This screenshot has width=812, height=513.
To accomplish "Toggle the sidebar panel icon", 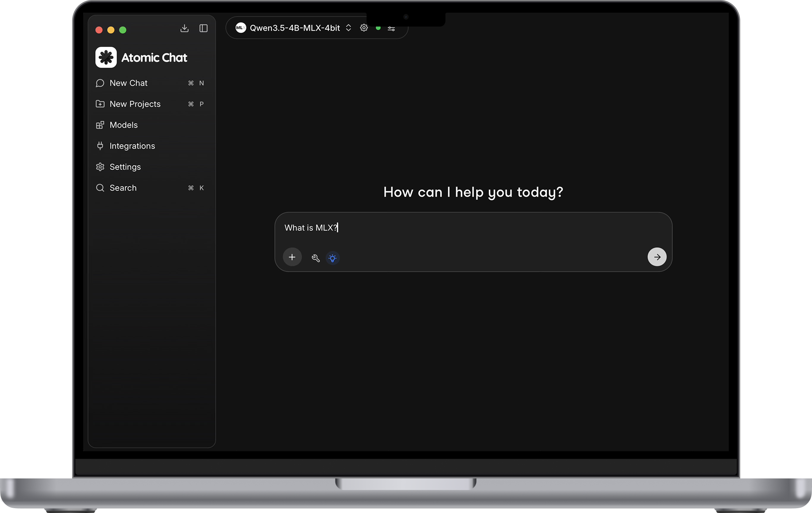I will tap(204, 28).
